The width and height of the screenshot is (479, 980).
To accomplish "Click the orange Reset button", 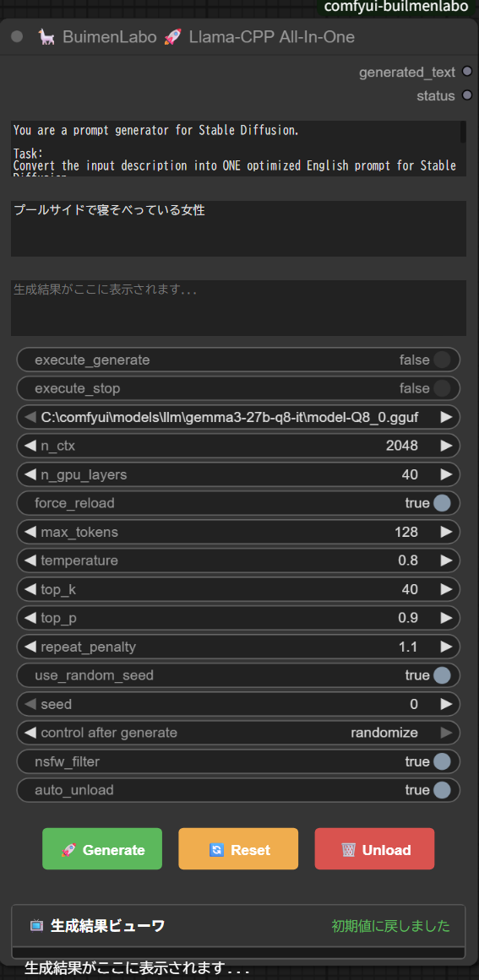I will 238,849.
